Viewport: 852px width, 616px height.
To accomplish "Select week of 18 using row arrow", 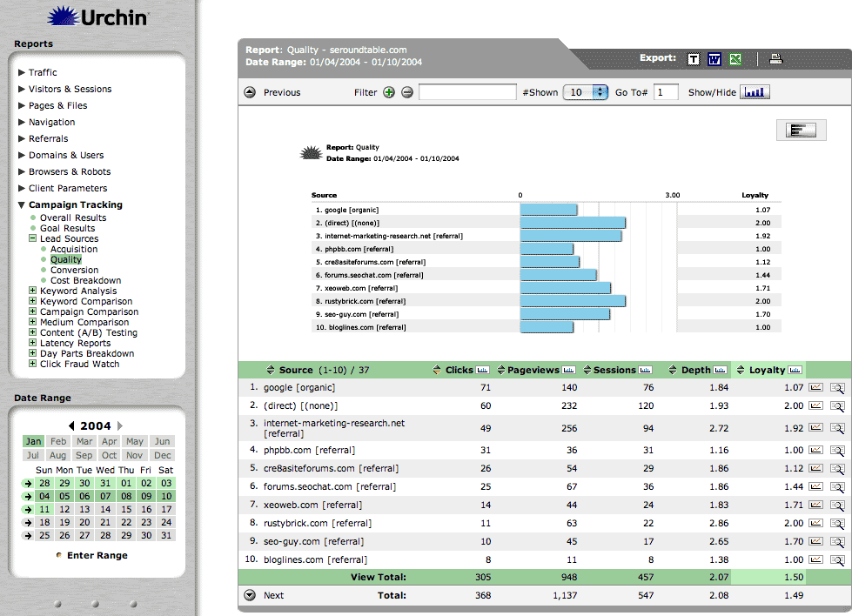I will point(27,523).
